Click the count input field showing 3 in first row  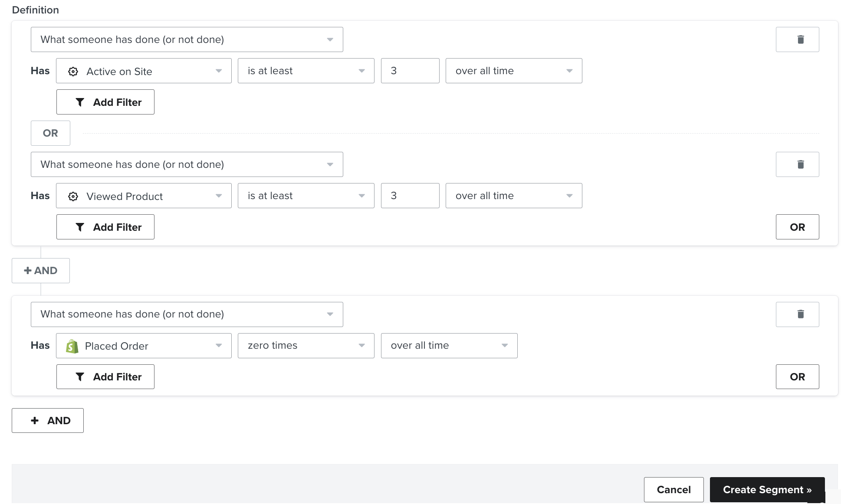[x=410, y=70]
